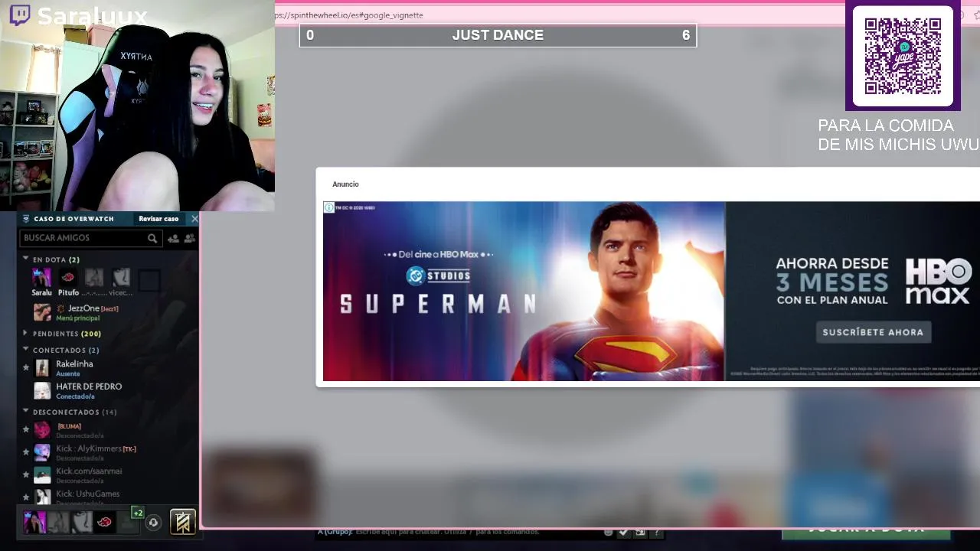Click the Rakelinha friend name

pos(74,364)
